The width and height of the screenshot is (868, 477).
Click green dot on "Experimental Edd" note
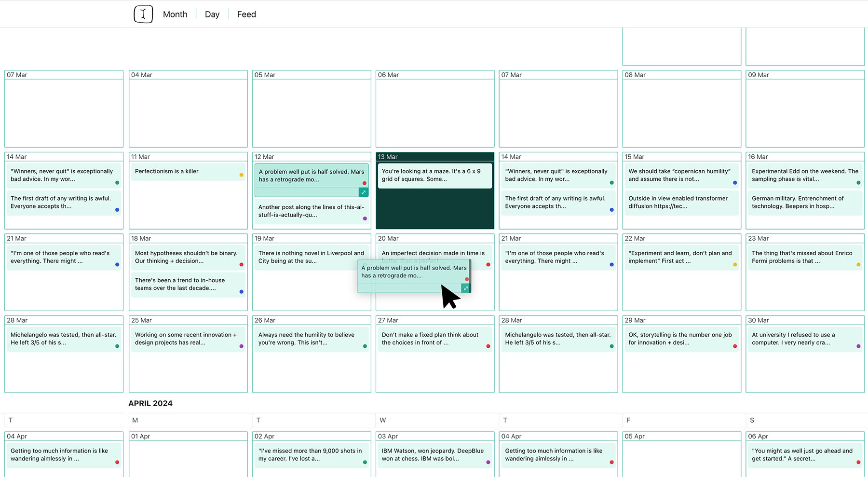(858, 183)
